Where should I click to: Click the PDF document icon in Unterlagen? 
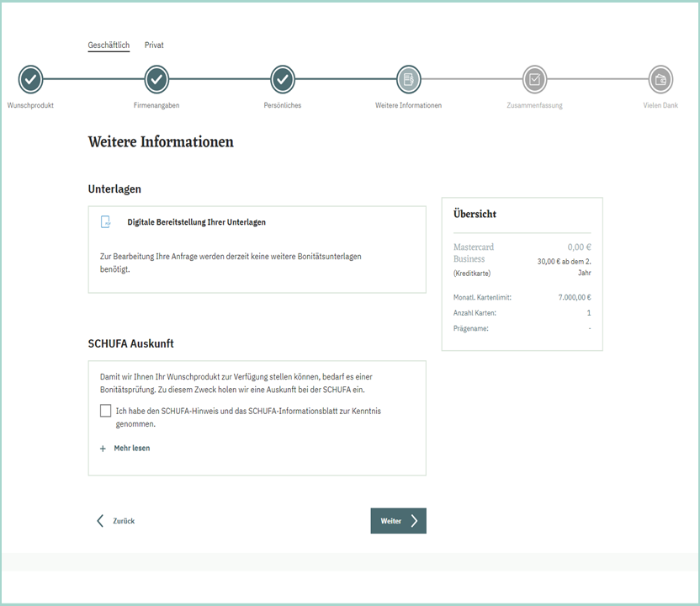106,222
